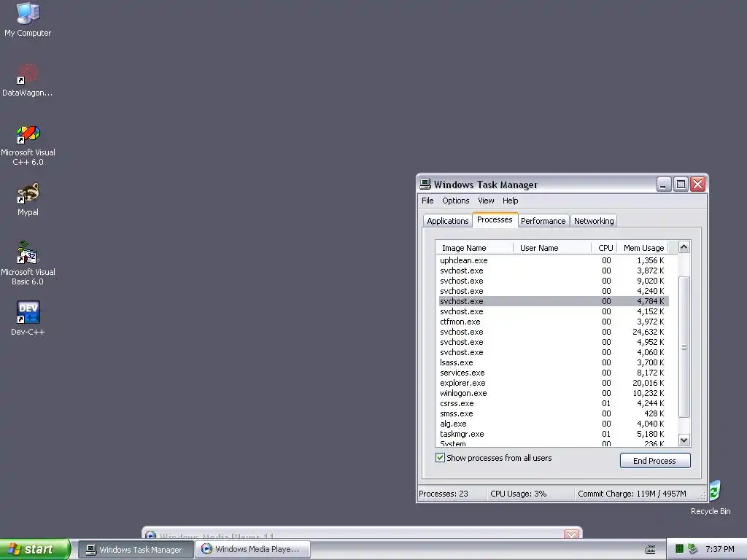Screen dimensions: 747x560
Task: Switch to the Networking tab
Action: [594, 221]
